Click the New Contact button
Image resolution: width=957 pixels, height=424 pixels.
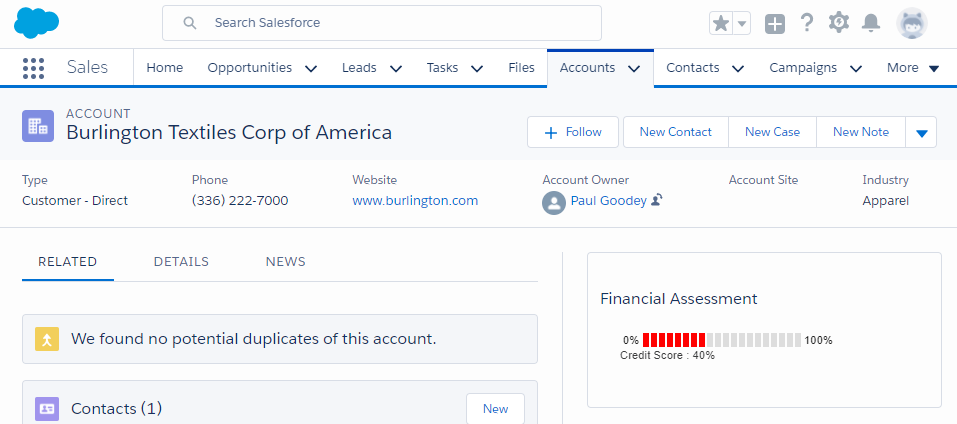[676, 132]
